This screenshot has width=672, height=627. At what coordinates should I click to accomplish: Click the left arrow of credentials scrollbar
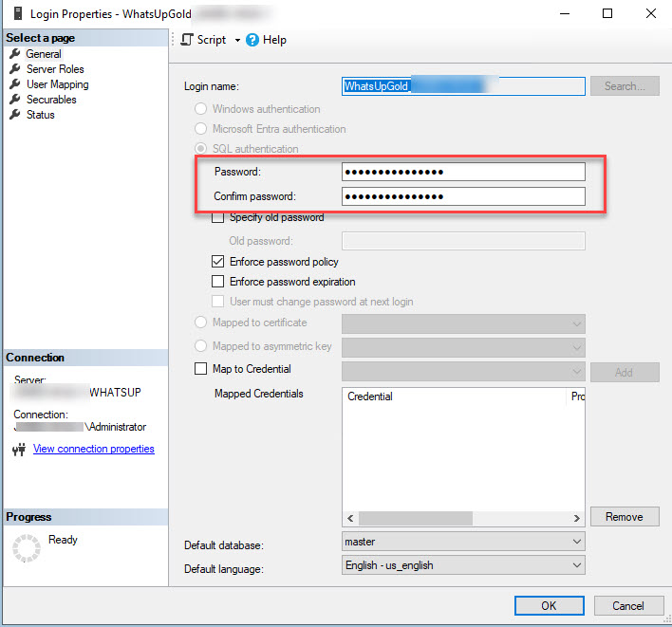point(350,518)
